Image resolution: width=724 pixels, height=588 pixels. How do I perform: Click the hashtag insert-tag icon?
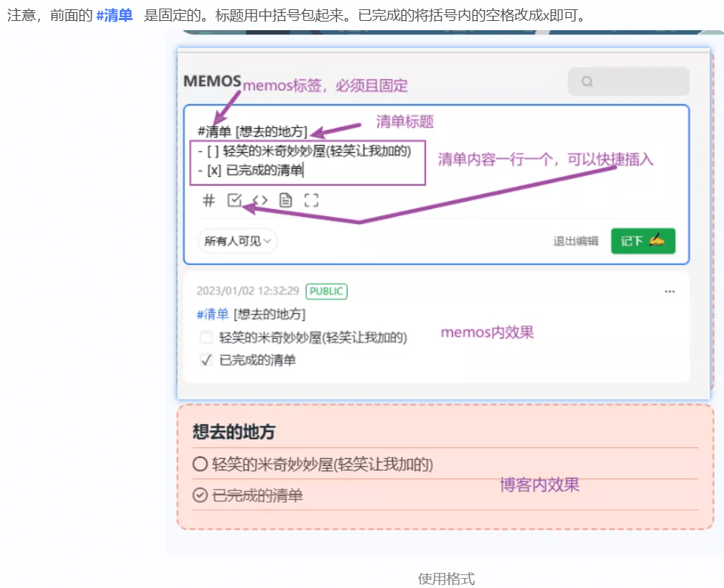[209, 200]
